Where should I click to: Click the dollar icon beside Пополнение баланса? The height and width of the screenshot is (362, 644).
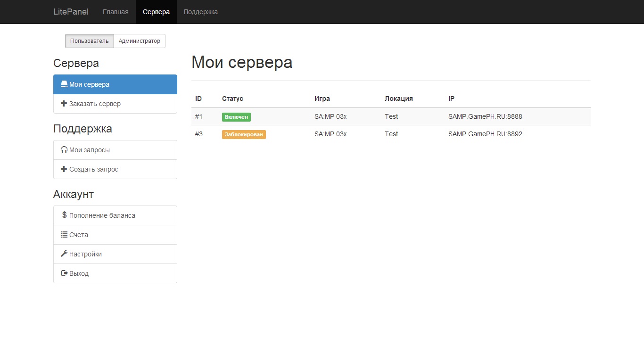65,215
